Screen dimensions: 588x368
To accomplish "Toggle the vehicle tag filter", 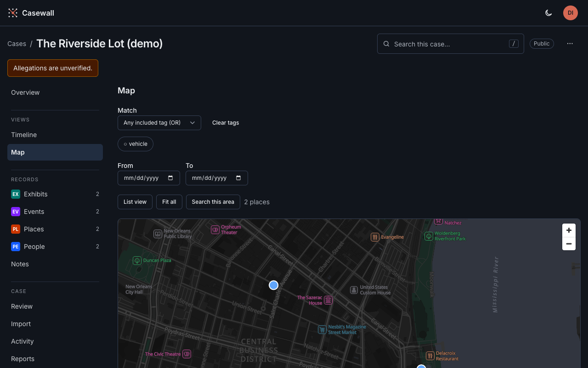I will [x=136, y=144].
